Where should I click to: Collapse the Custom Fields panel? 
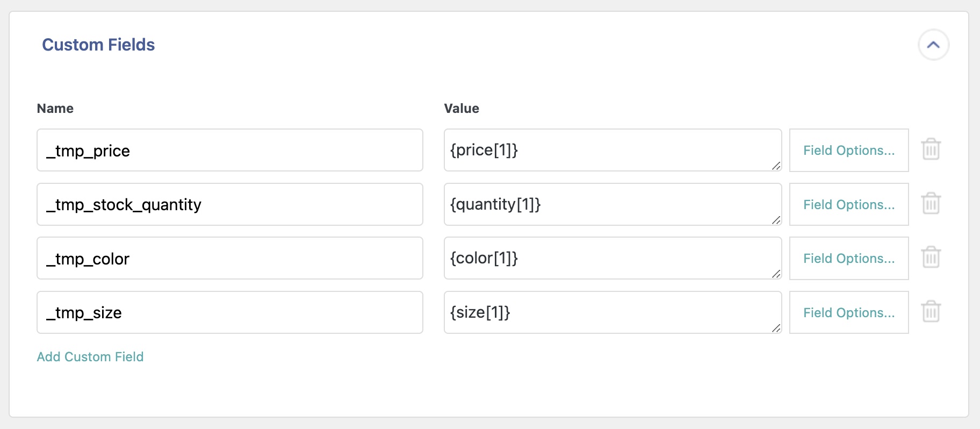933,45
